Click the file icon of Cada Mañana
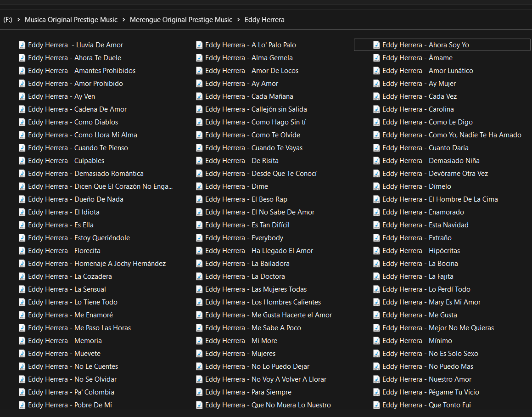The height and width of the screenshot is (417, 532). pyautogui.click(x=199, y=96)
